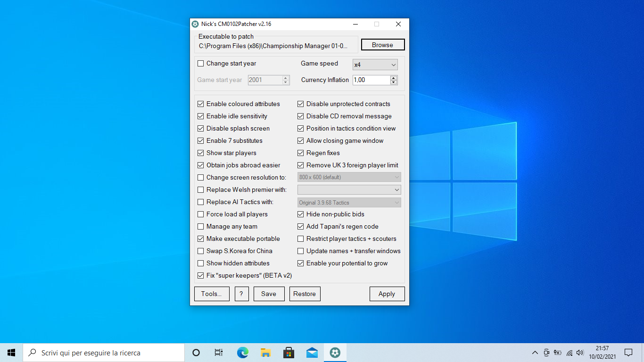644x362 pixels.
Task: Click the CM0102Patcher title bar app icon
Action: tap(195, 24)
